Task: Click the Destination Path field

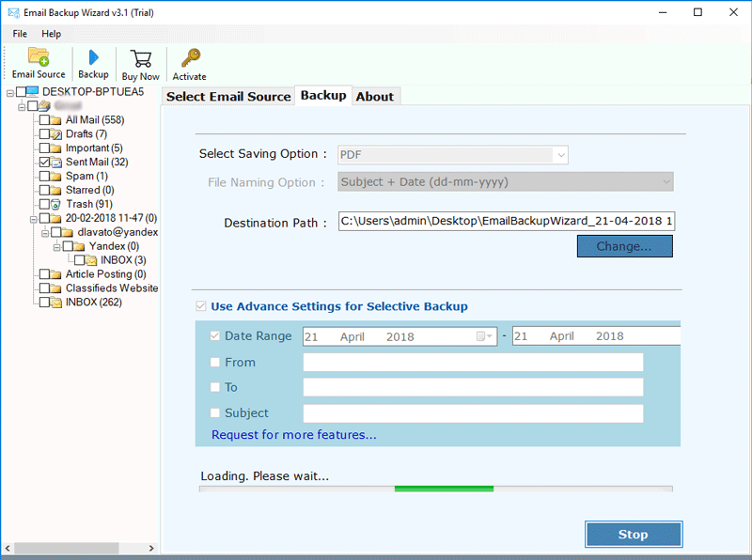Action: (x=507, y=221)
